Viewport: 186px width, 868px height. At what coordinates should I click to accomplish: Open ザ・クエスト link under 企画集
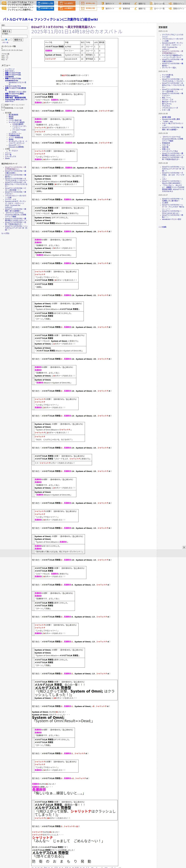(x=13, y=151)
